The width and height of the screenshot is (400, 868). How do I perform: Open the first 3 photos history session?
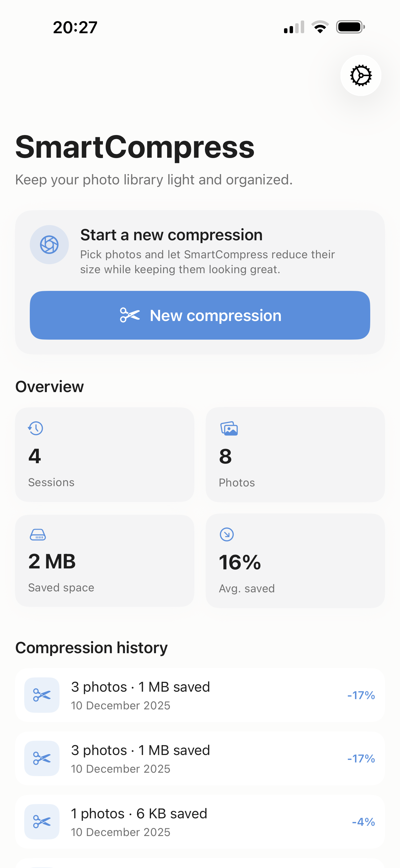click(x=200, y=695)
